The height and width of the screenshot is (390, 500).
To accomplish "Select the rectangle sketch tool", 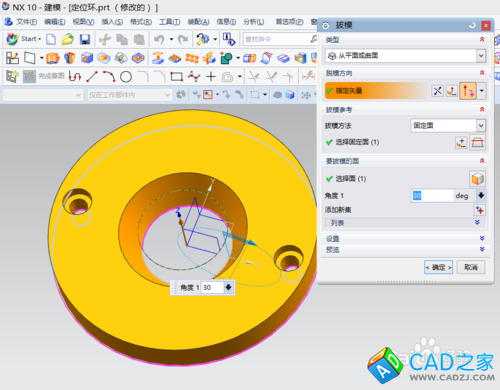I will pos(176,77).
